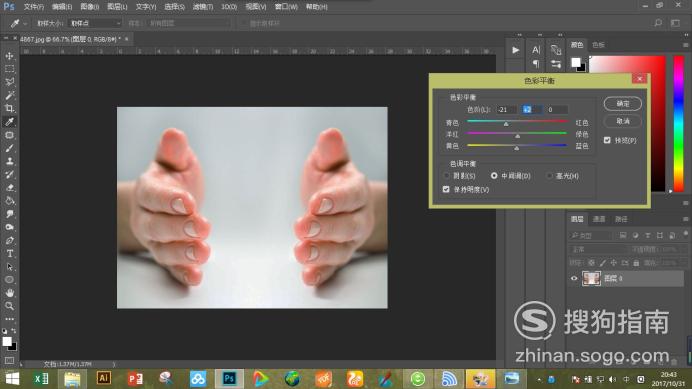692x389 pixels.
Task: Click the lock all layer icon
Action: coord(636,263)
